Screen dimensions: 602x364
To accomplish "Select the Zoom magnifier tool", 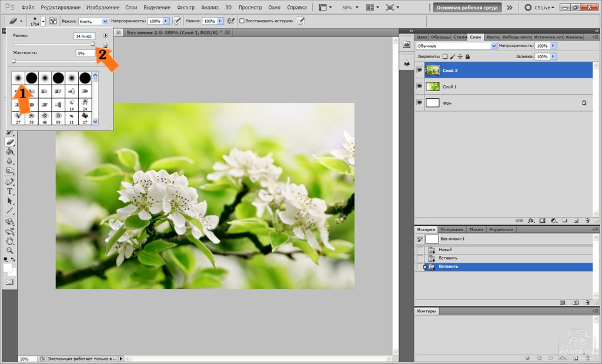I will point(10,250).
